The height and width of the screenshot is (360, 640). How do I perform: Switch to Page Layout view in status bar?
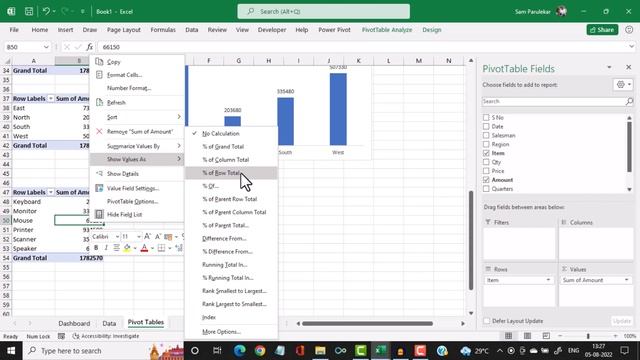pos(527,336)
